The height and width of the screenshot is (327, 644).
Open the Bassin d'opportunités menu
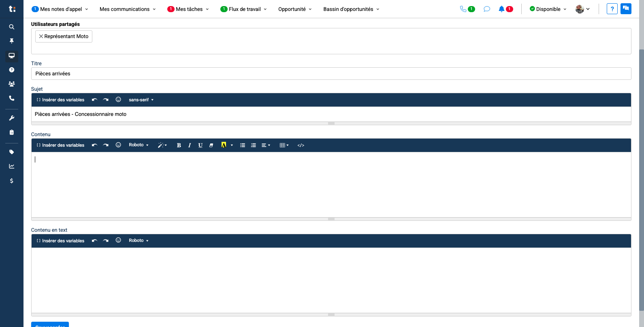pos(351,9)
